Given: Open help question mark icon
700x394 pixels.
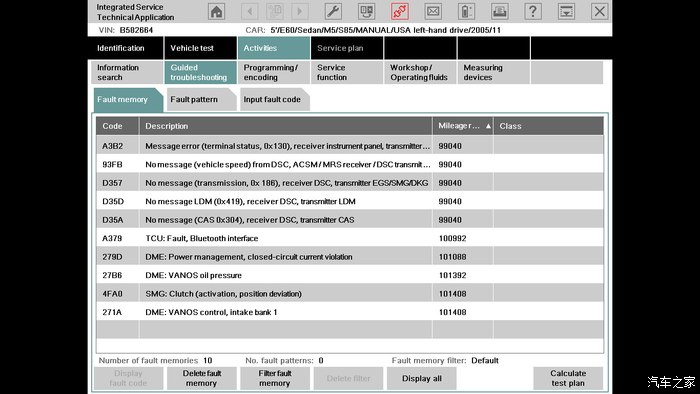Looking at the screenshot, I should tap(533, 12).
